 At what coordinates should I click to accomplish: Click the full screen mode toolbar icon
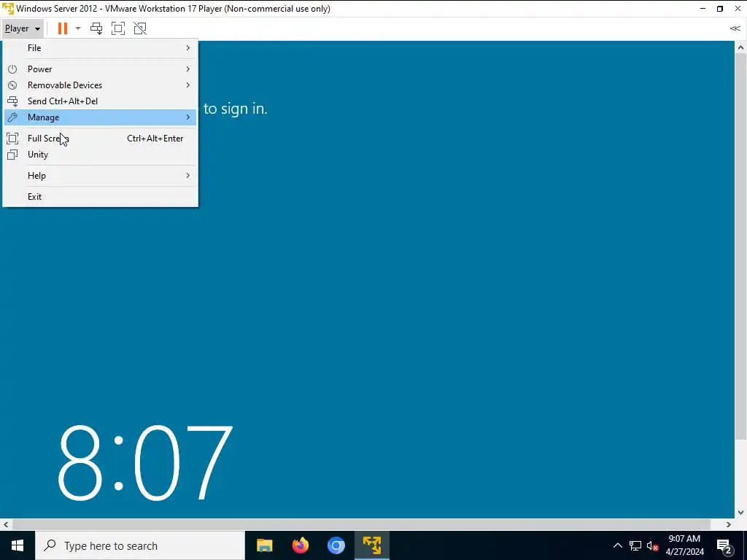(118, 28)
